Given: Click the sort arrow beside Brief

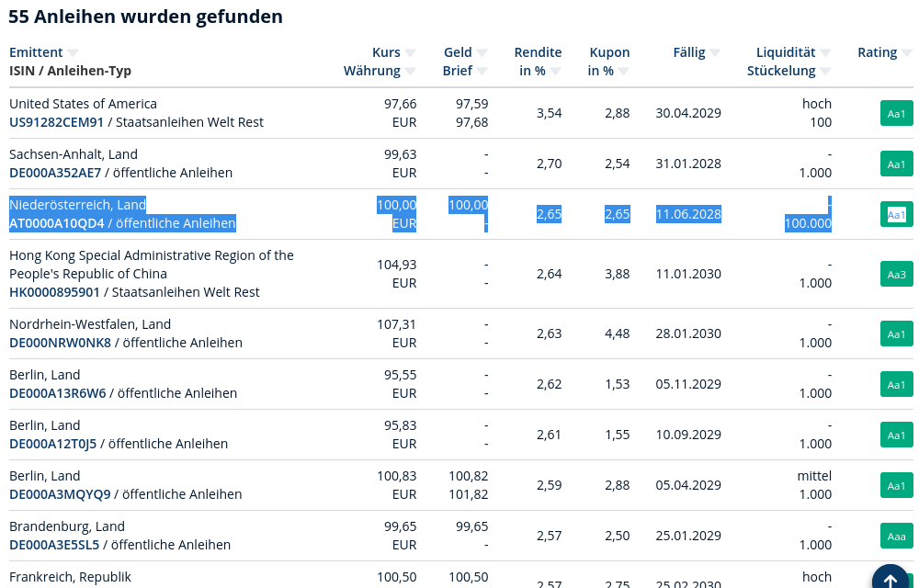Looking at the screenshot, I should pos(482,72).
